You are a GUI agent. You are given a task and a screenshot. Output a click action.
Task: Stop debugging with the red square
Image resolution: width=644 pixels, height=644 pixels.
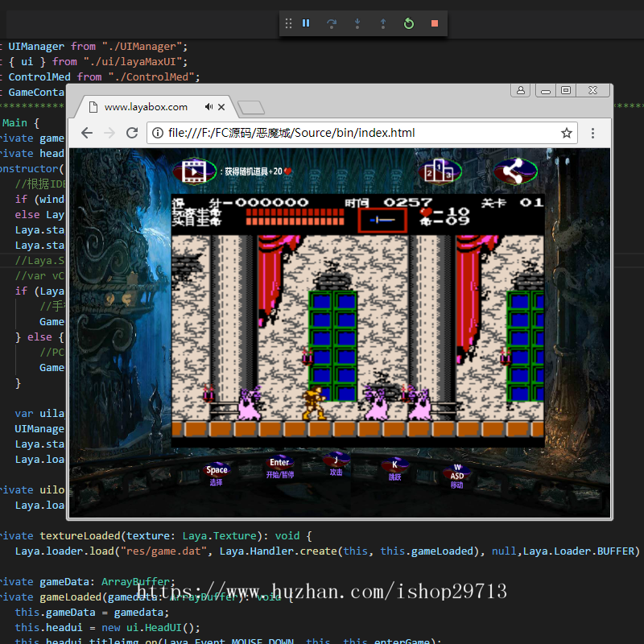tap(435, 23)
